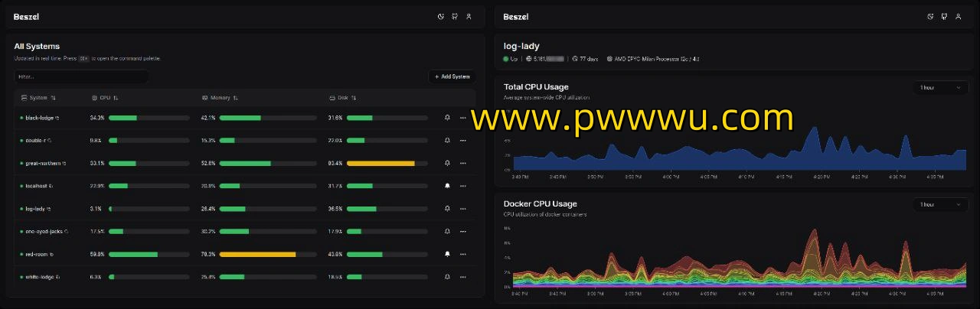Click theme toggle icon in right header

click(x=930, y=17)
